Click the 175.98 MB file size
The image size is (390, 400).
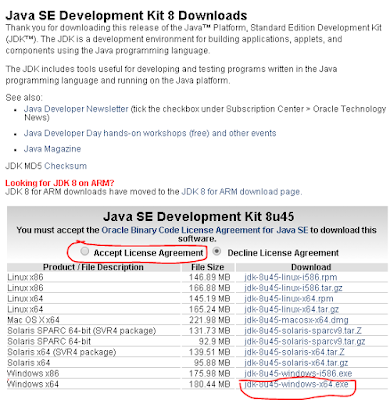(210, 373)
